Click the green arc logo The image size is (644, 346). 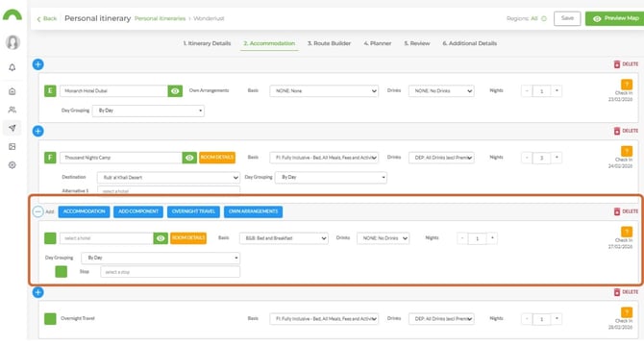[x=12, y=14]
